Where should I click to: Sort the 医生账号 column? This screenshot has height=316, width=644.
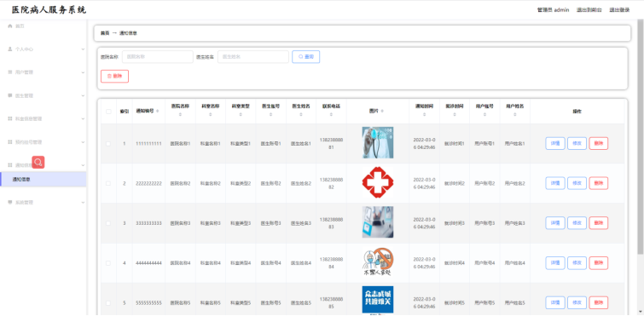point(270,115)
